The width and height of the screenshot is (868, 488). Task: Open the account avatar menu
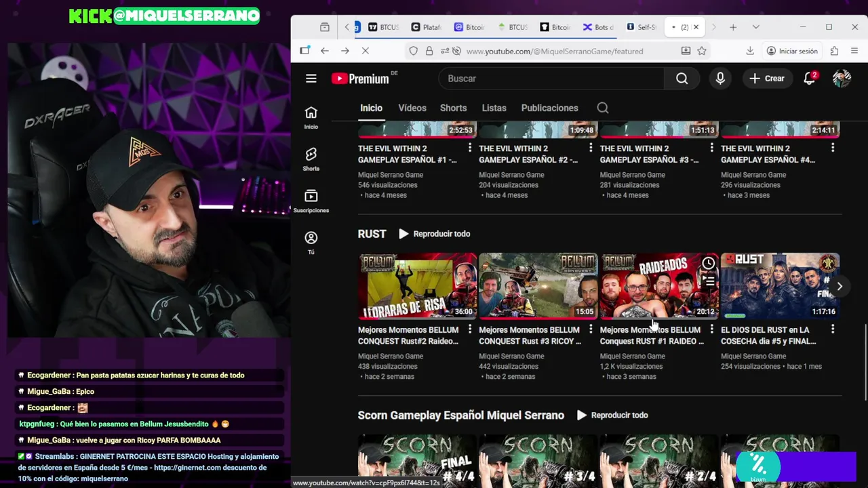click(842, 79)
